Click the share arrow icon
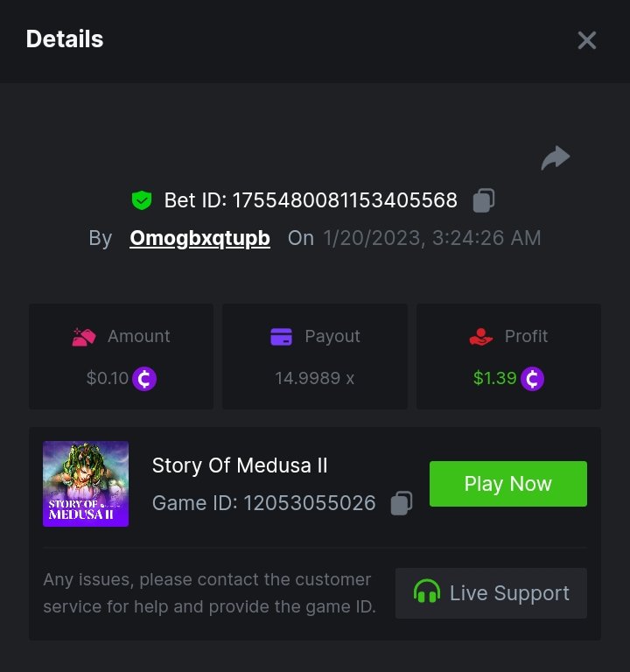The height and width of the screenshot is (672, 630). [556, 158]
